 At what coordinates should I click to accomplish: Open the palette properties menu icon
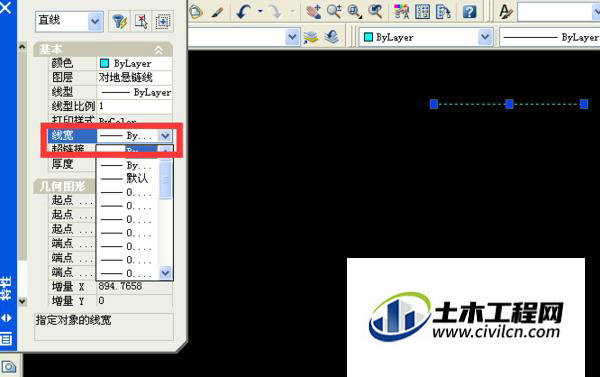pyautogui.click(x=6, y=339)
